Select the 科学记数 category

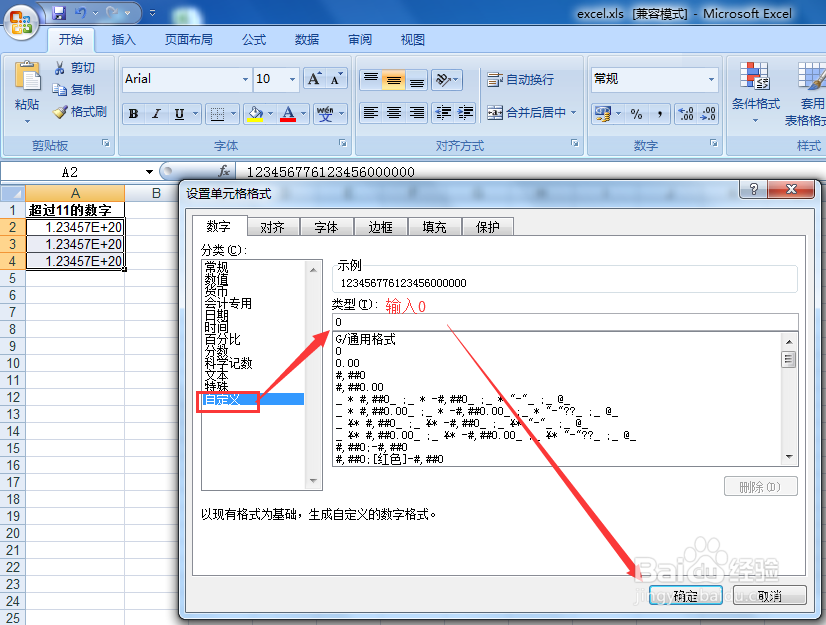coord(229,363)
